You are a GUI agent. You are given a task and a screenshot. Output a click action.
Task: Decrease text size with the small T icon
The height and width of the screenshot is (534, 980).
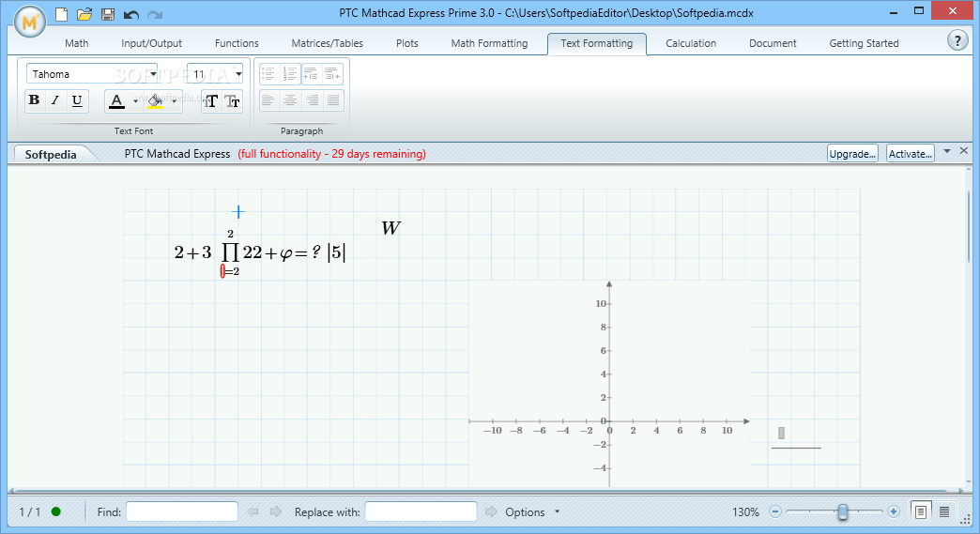tap(232, 101)
